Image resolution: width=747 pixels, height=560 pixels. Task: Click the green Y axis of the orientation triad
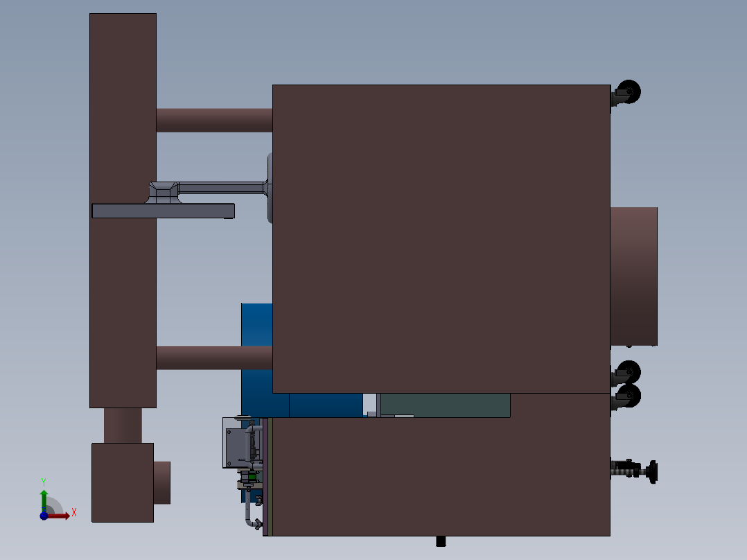44,500
